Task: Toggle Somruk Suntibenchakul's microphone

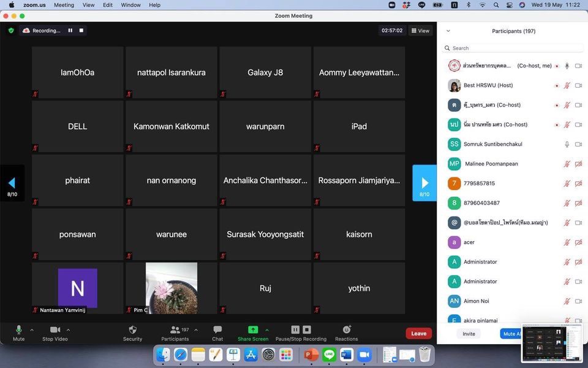Action: click(x=567, y=144)
